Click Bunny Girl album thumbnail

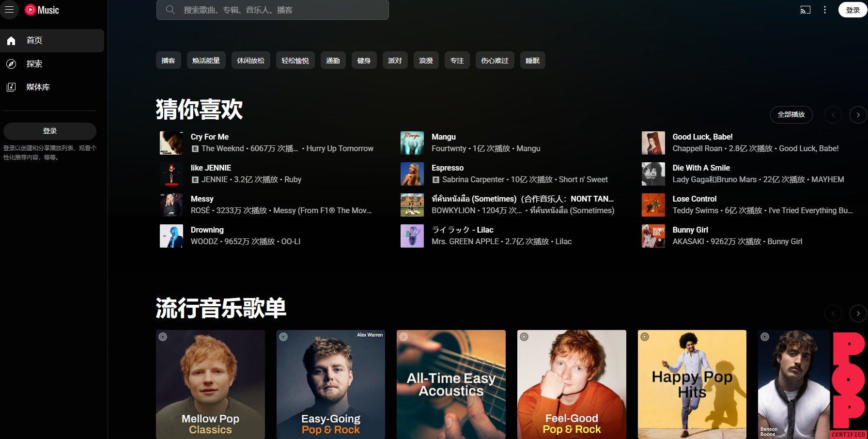[x=653, y=236]
